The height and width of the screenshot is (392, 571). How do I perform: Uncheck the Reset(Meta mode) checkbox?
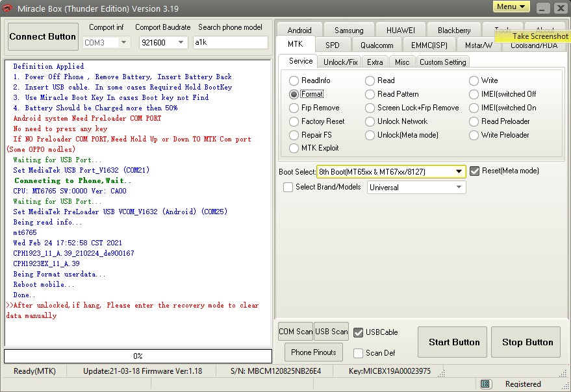pyautogui.click(x=474, y=171)
